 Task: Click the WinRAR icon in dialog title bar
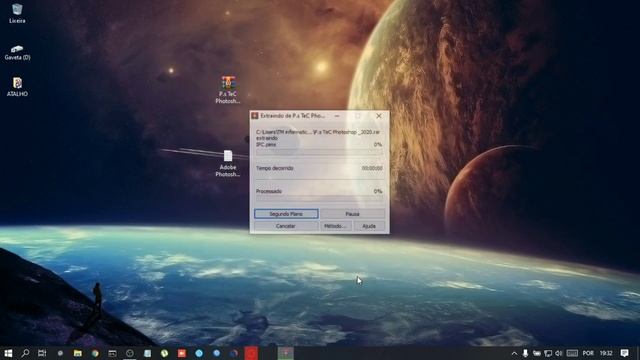[x=255, y=116]
